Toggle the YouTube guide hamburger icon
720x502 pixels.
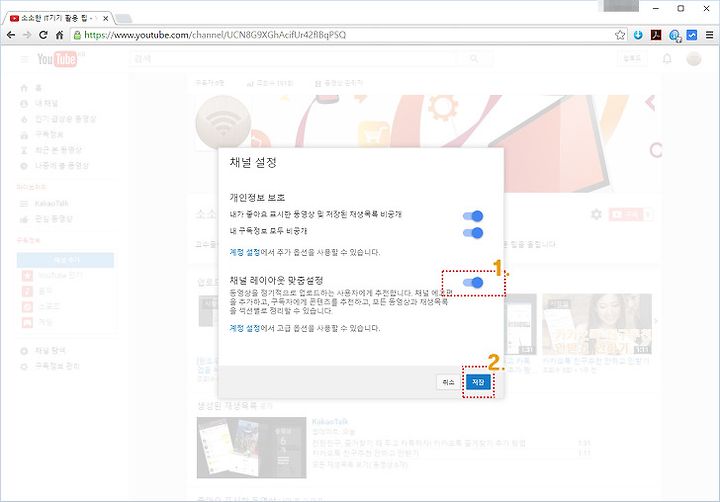click(x=25, y=59)
